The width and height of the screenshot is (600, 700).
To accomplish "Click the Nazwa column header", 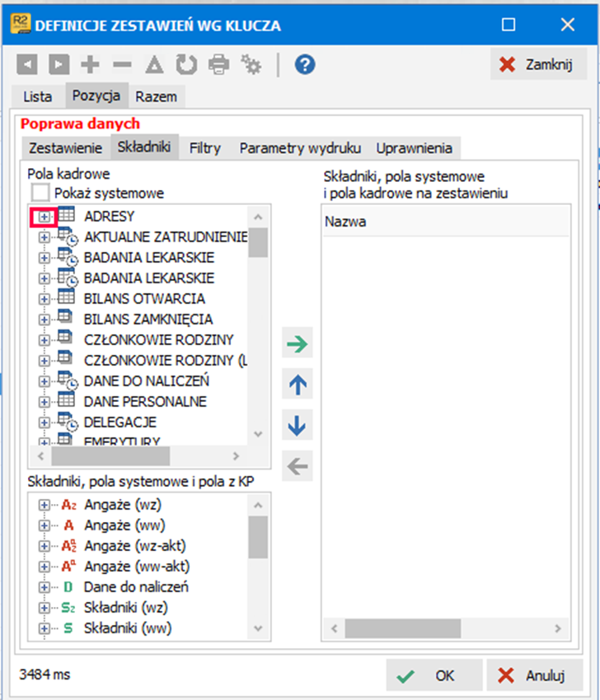I will [446, 222].
